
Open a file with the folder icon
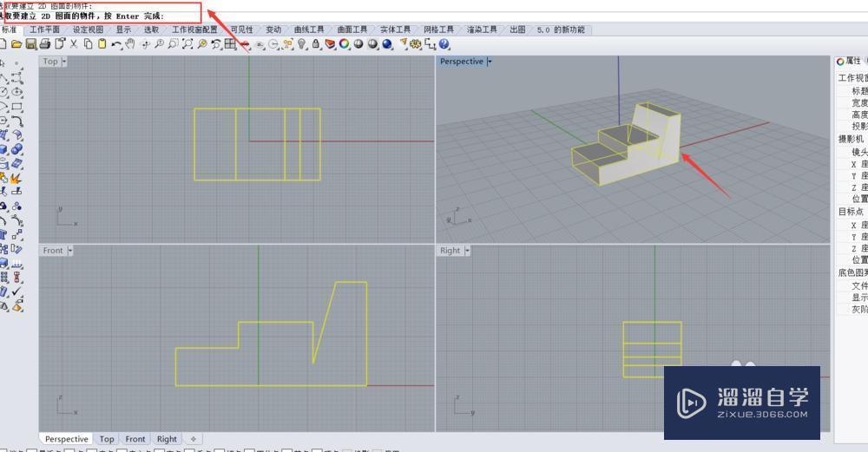[16, 43]
